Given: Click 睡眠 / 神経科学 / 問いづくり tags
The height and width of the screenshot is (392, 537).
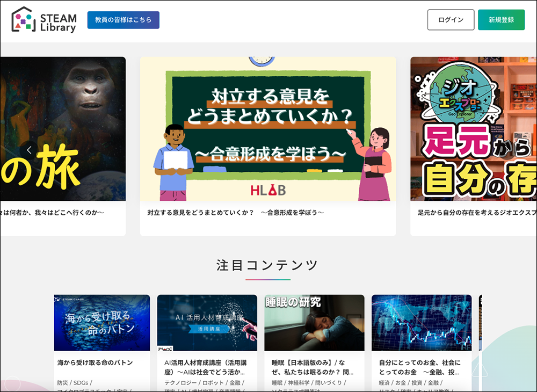Looking at the screenshot, I should [309, 383].
